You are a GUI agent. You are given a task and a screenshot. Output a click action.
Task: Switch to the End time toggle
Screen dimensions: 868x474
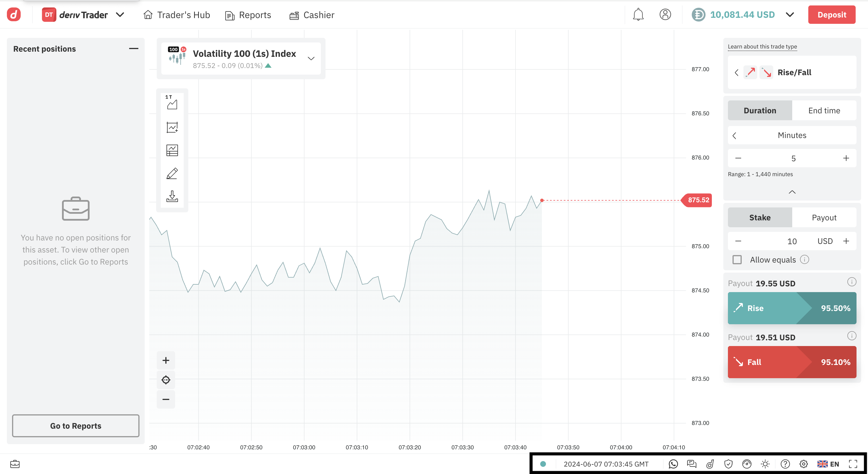(824, 110)
